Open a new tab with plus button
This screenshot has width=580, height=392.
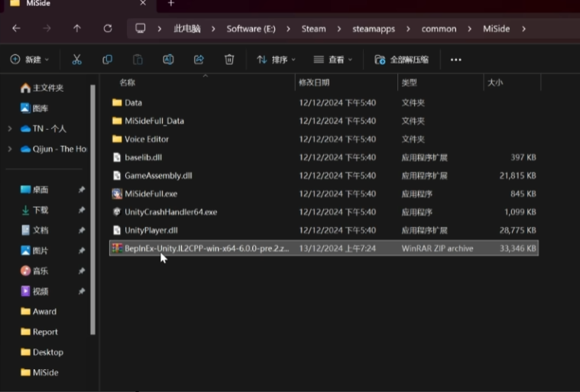[171, 3]
